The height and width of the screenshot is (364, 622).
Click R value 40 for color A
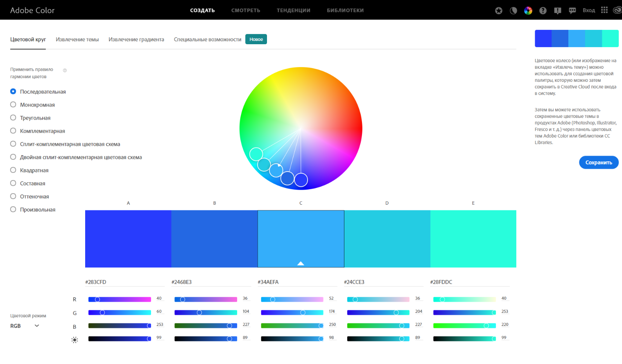(x=159, y=298)
